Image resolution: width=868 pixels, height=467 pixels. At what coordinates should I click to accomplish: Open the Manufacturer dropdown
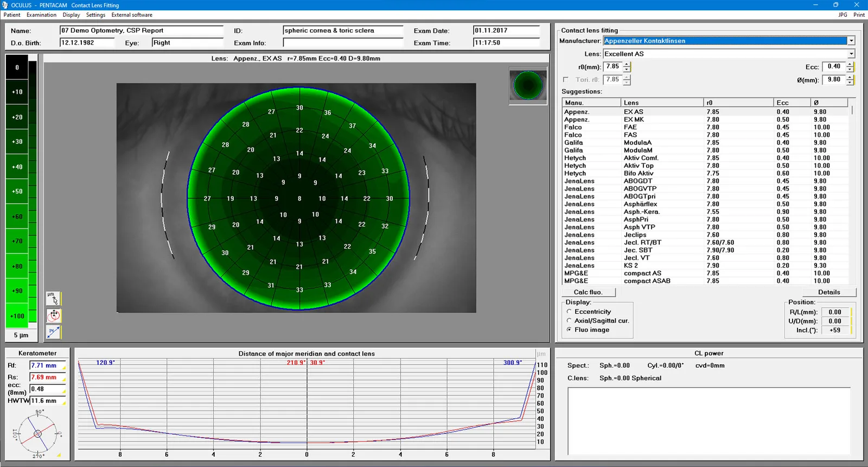[851, 41]
